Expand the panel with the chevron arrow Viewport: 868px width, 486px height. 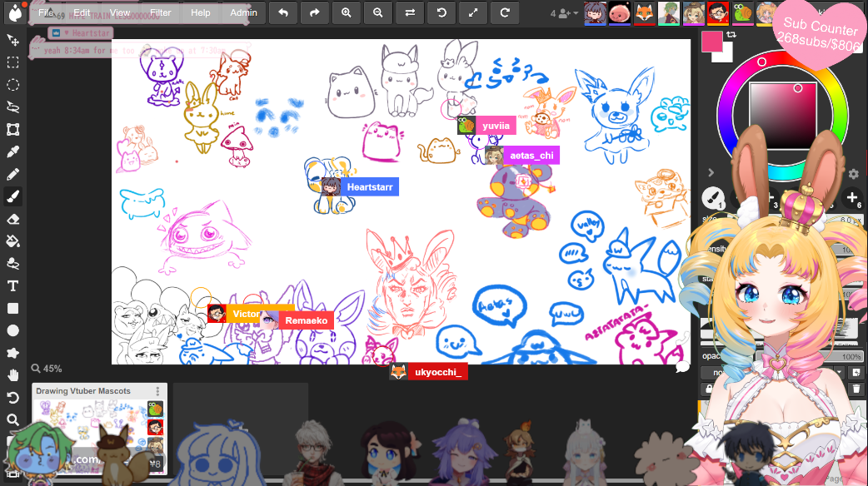tap(711, 173)
